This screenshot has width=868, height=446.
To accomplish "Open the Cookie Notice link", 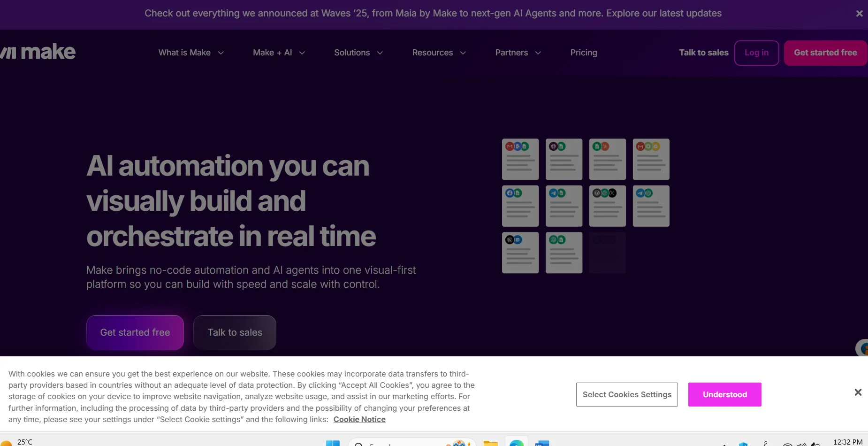I will coord(359,419).
